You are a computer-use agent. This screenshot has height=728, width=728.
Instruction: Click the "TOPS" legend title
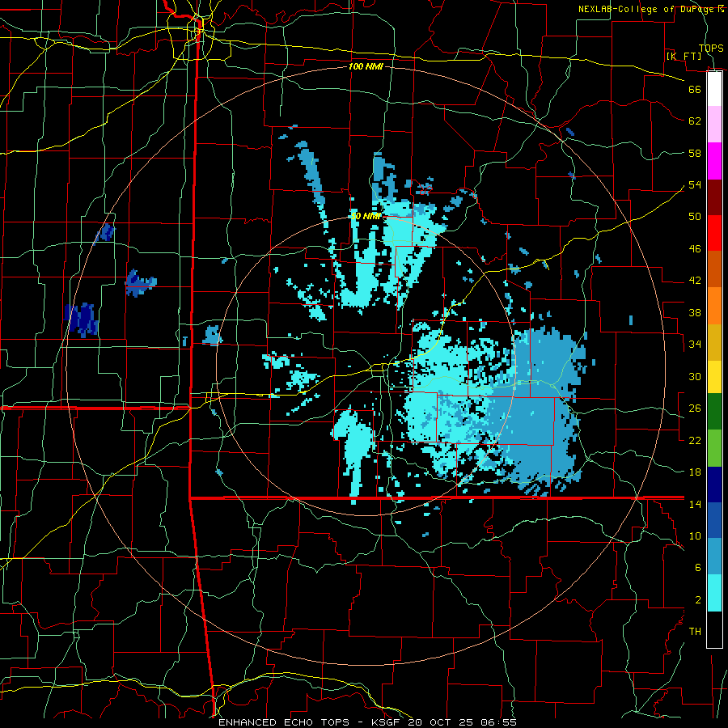click(x=711, y=49)
